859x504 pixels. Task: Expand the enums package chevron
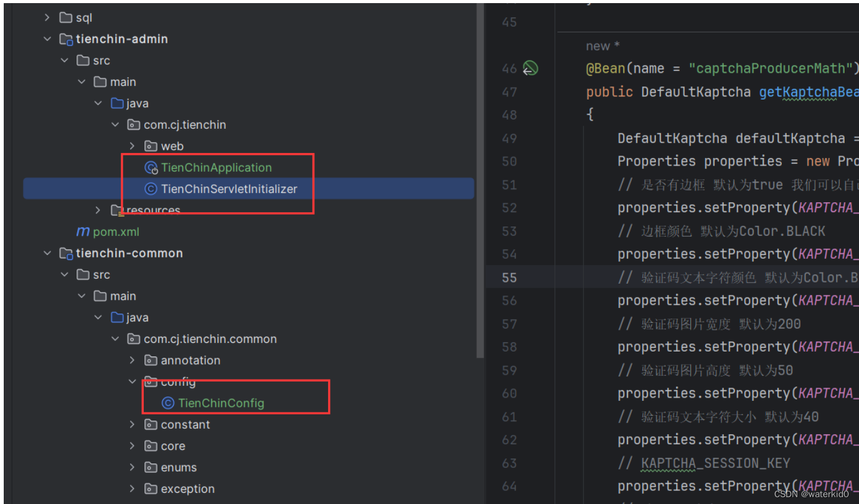(132, 467)
